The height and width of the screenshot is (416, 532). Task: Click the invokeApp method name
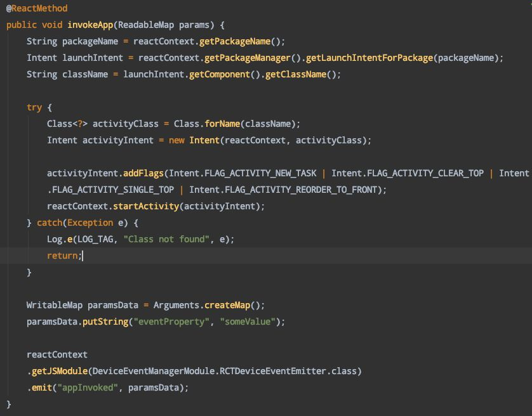click(90, 25)
